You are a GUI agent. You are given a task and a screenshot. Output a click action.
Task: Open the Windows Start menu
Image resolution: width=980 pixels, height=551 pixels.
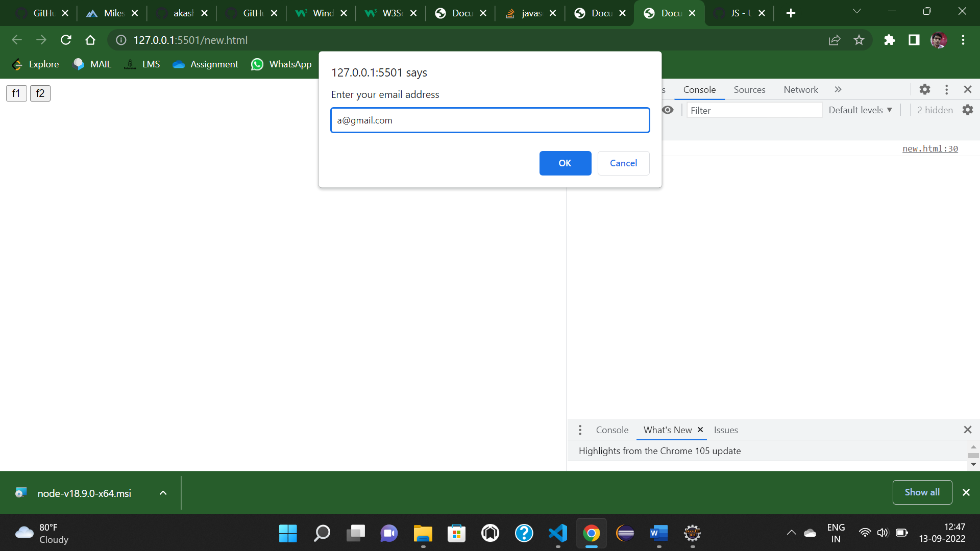click(x=288, y=534)
